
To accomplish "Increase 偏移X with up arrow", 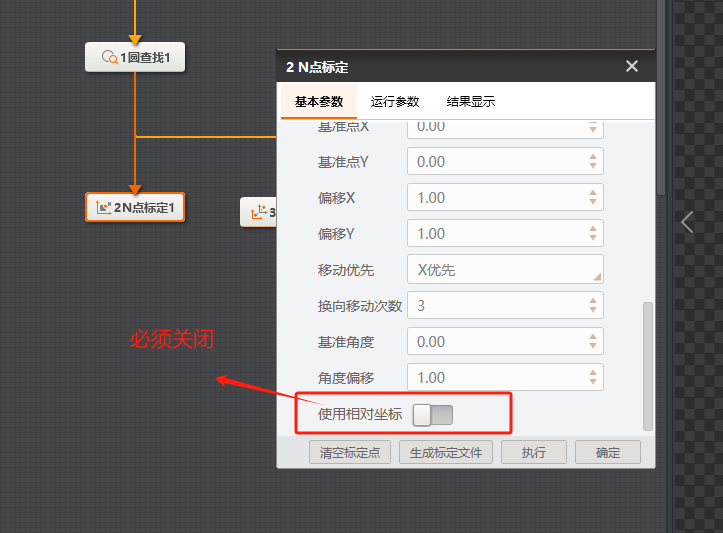I will tap(593, 193).
